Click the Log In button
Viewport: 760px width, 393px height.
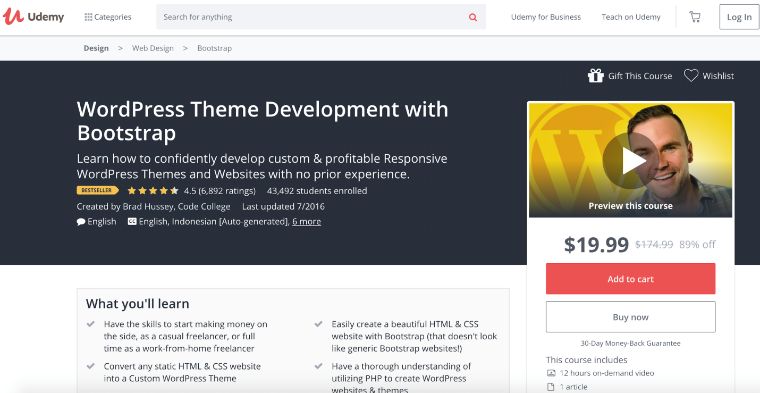click(739, 17)
